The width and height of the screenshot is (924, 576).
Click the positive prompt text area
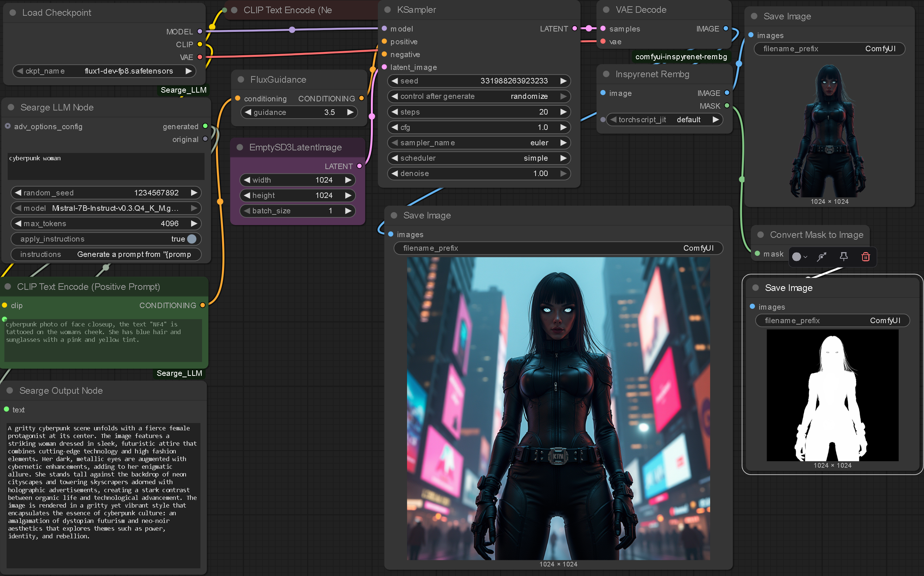point(103,340)
